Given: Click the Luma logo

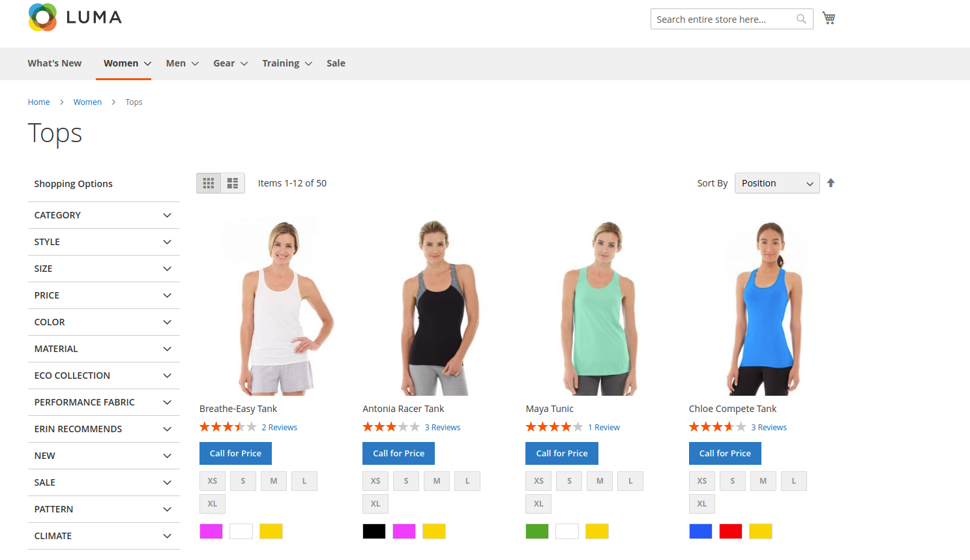Looking at the screenshot, I should click(x=75, y=18).
